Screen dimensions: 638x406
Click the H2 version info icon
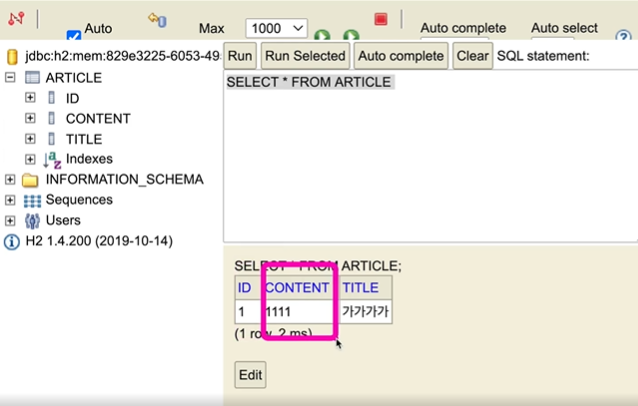pos(12,242)
